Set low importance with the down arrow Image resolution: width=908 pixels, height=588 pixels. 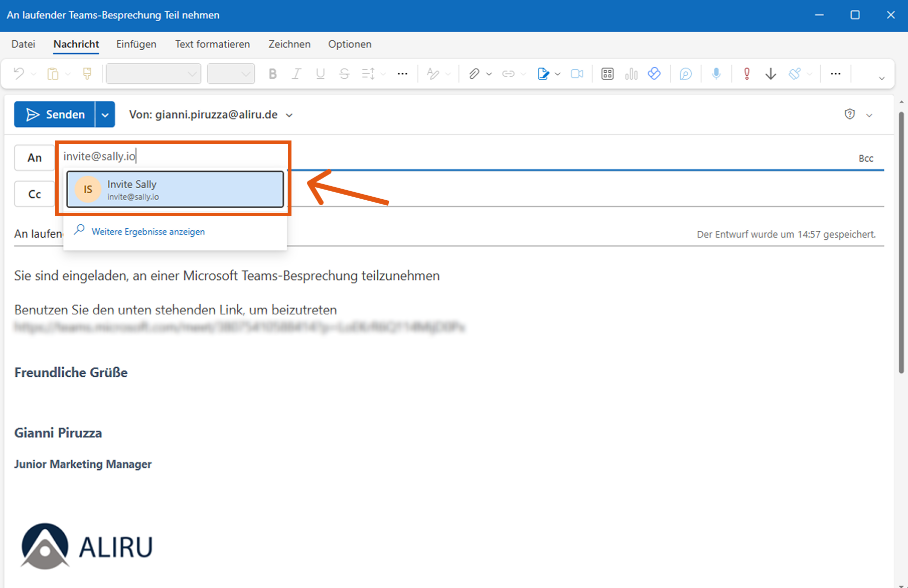pyautogui.click(x=771, y=73)
